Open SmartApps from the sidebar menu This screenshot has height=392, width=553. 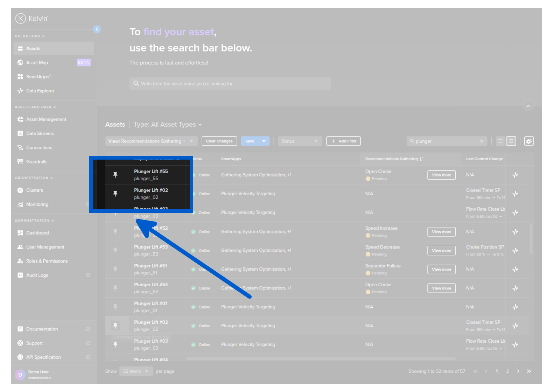(38, 77)
